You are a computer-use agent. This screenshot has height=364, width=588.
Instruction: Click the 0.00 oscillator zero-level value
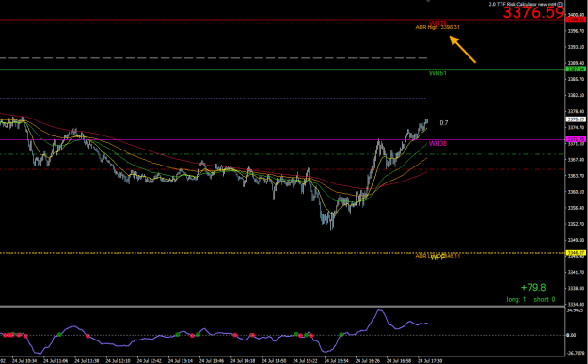(x=572, y=335)
